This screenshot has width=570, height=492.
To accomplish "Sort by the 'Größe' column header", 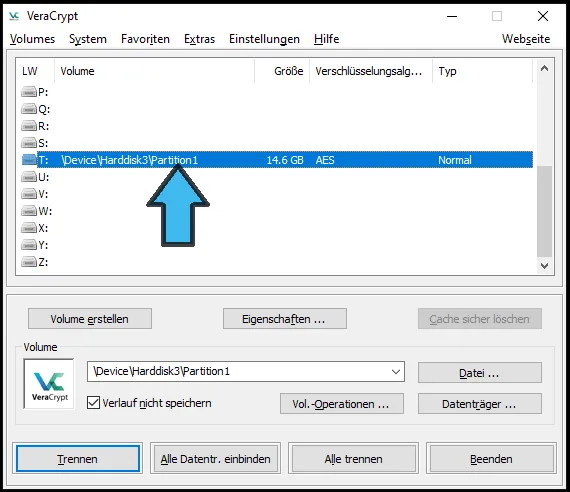I will click(282, 71).
